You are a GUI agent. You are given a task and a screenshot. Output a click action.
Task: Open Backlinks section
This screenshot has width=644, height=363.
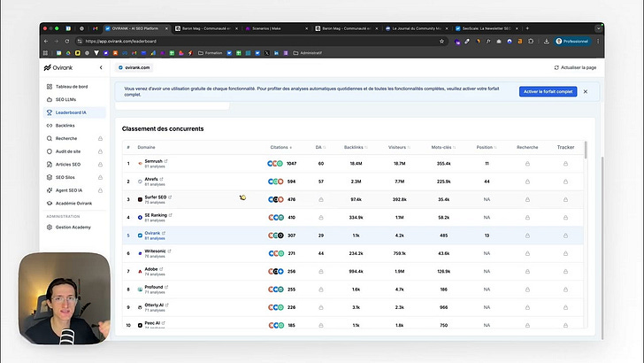(x=65, y=126)
